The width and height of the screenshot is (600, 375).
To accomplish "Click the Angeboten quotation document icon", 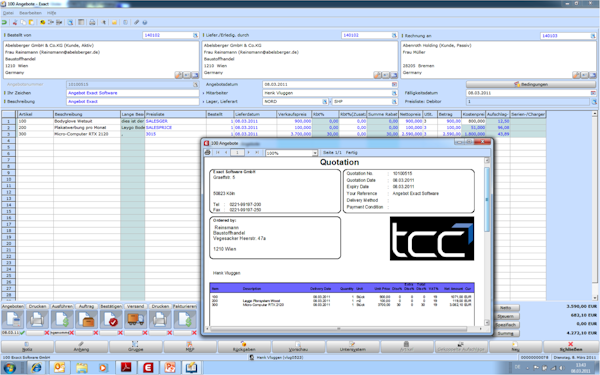I will point(13,319).
